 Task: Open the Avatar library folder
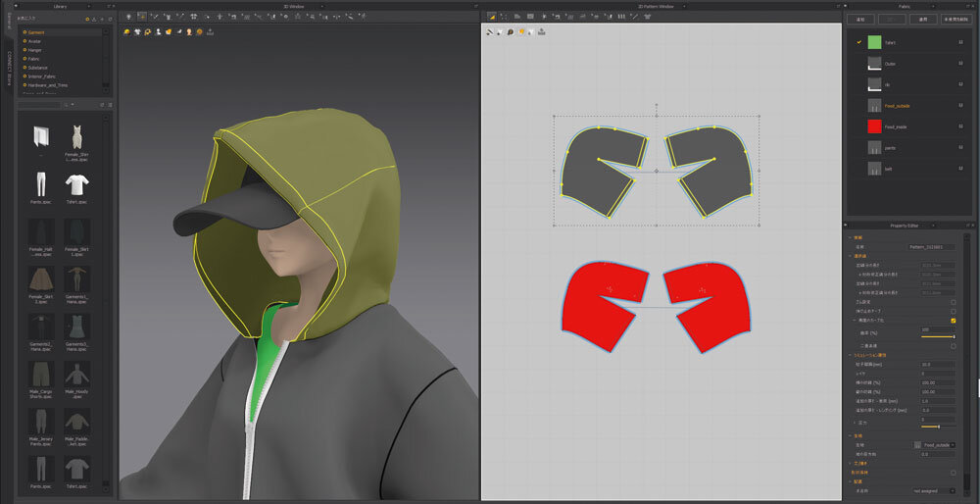(x=36, y=41)
